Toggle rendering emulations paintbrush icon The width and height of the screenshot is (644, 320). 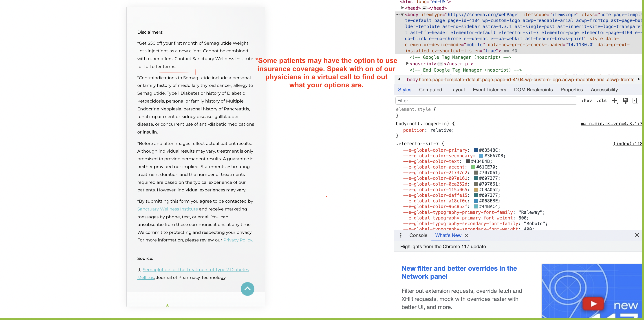coord(626,101)
